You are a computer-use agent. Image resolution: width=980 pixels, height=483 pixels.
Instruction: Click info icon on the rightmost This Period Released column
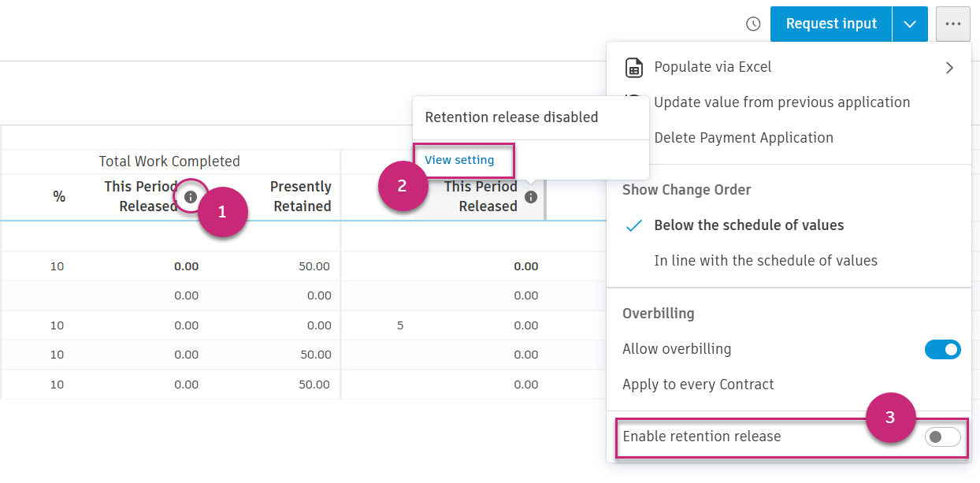[x=531, y=197]
